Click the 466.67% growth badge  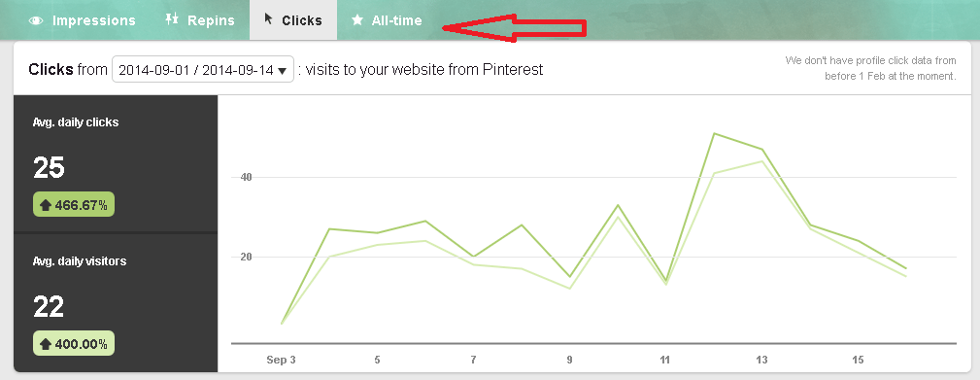click(x=74, y=204)
